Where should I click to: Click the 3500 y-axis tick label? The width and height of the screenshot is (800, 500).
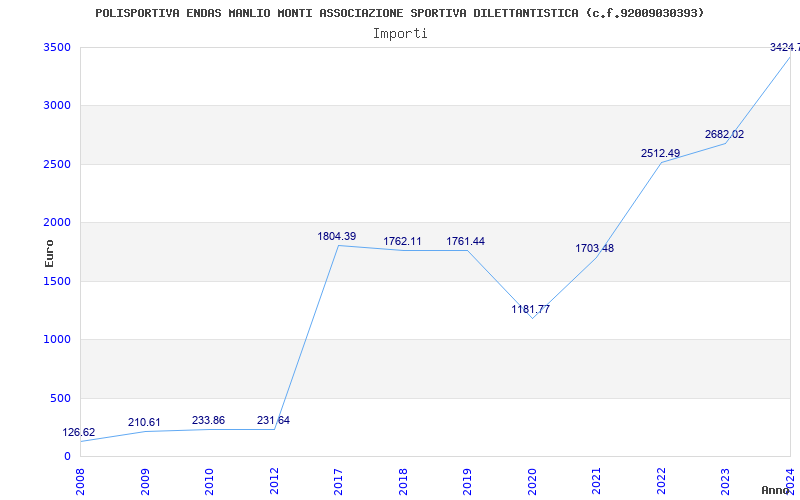pos(57,47)
